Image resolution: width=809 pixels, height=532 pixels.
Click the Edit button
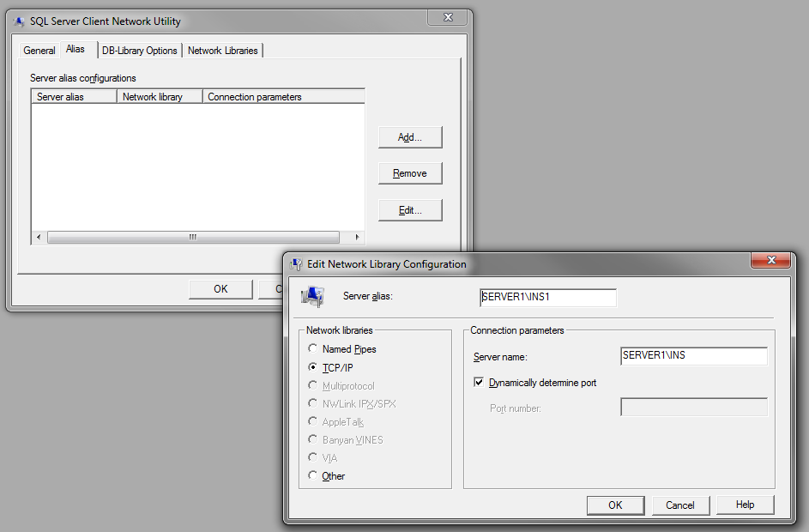409,209
